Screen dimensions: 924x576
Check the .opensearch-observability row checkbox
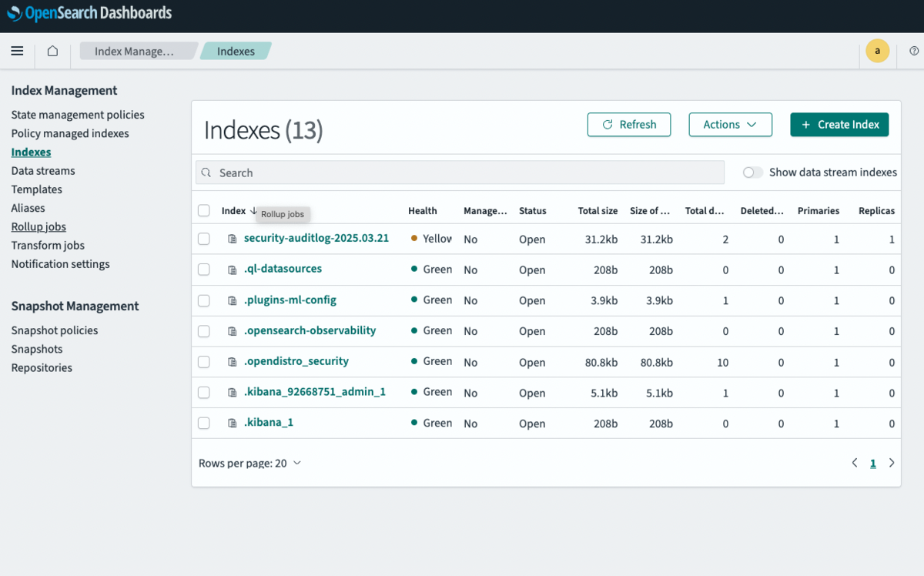pos(203,331)
